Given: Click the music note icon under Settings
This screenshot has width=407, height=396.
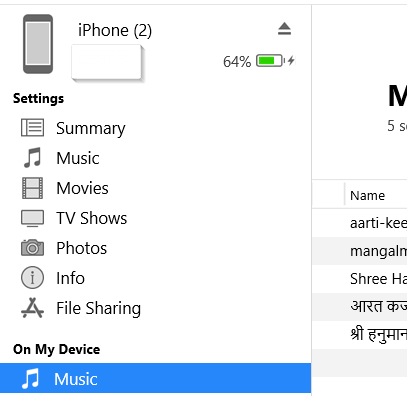Looking at the screenshot, I should click(x=32, y=157).
